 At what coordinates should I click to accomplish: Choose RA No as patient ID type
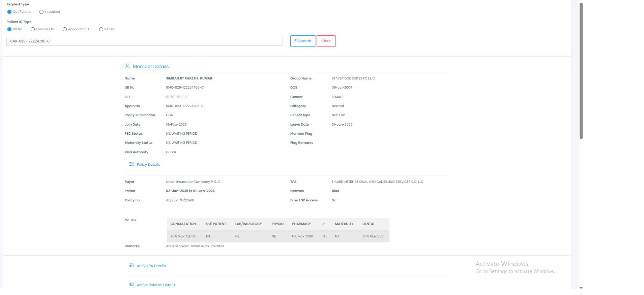click(x=101, y=29)
